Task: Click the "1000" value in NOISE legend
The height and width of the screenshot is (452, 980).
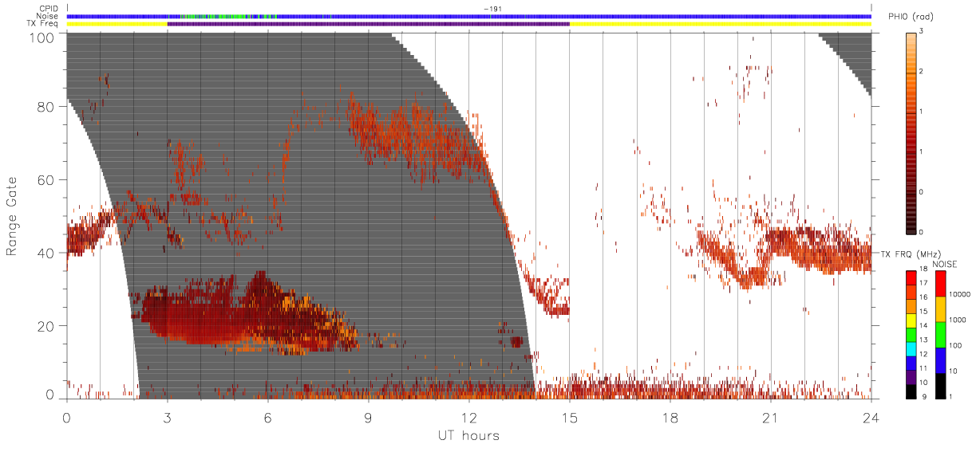Action: [x=959, y=320]
